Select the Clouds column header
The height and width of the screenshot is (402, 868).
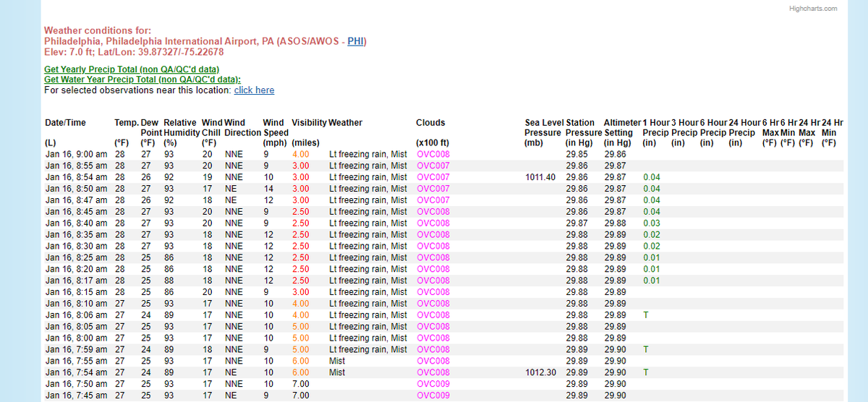point(431,123)
